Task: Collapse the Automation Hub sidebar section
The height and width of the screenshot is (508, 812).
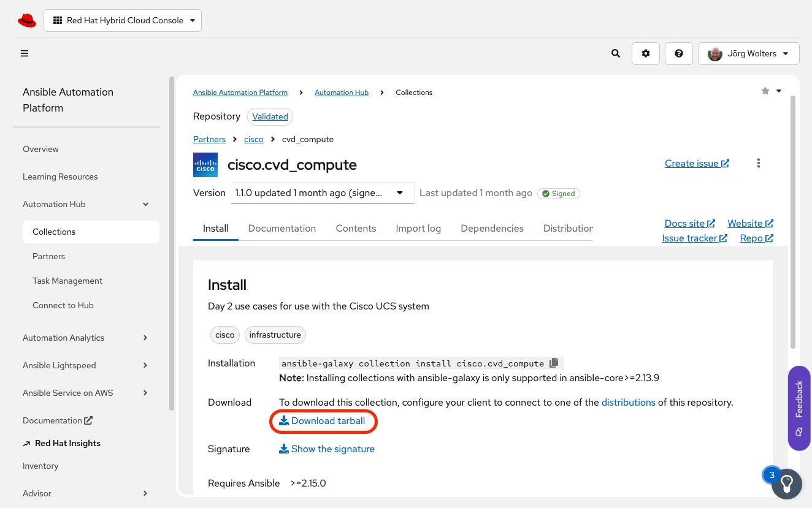Action: coord(86,204)
